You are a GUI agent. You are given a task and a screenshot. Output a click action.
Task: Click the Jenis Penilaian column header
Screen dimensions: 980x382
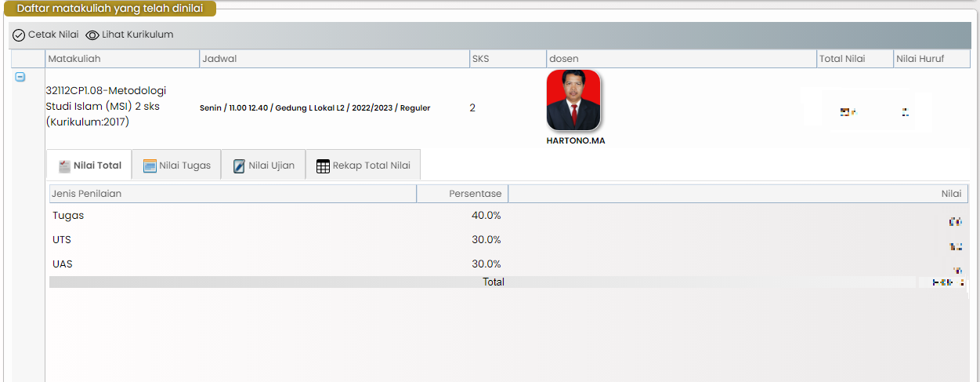86,193
